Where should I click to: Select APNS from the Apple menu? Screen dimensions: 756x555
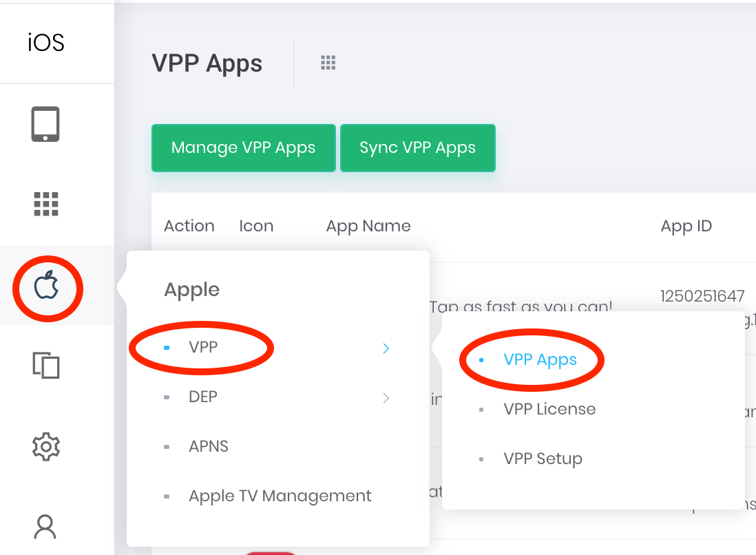point(209,446)
